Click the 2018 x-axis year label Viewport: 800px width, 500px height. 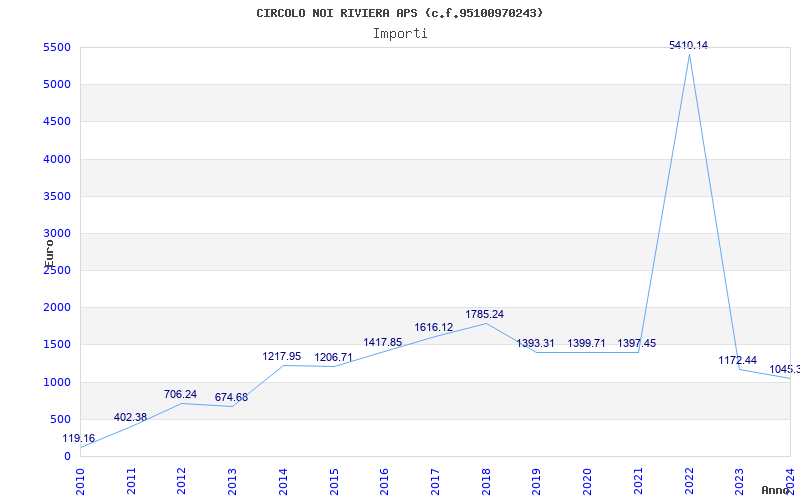(x=486, y=481)
